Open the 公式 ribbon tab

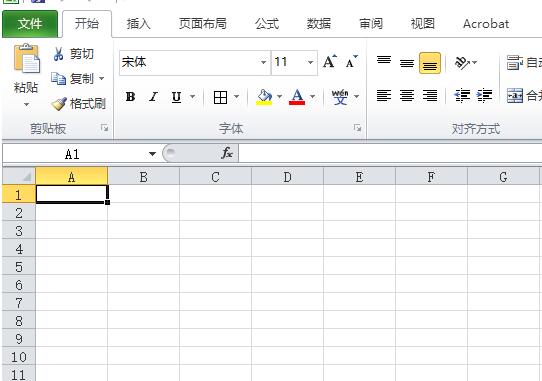pyautogui.click(x=267, y=24)
